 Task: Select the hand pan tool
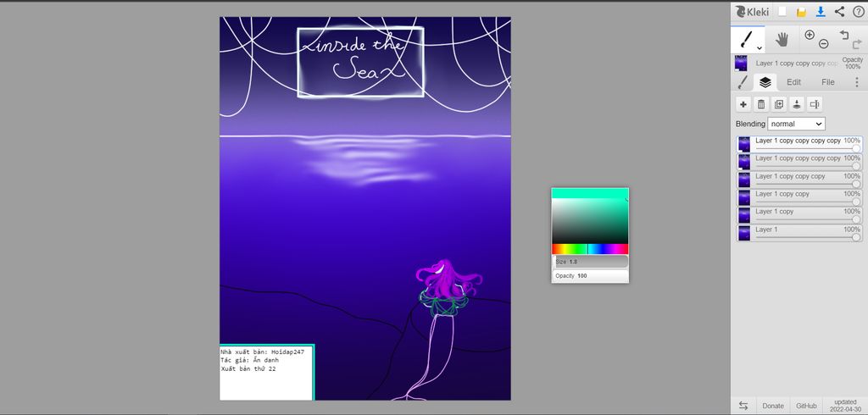tap(782, 39)
